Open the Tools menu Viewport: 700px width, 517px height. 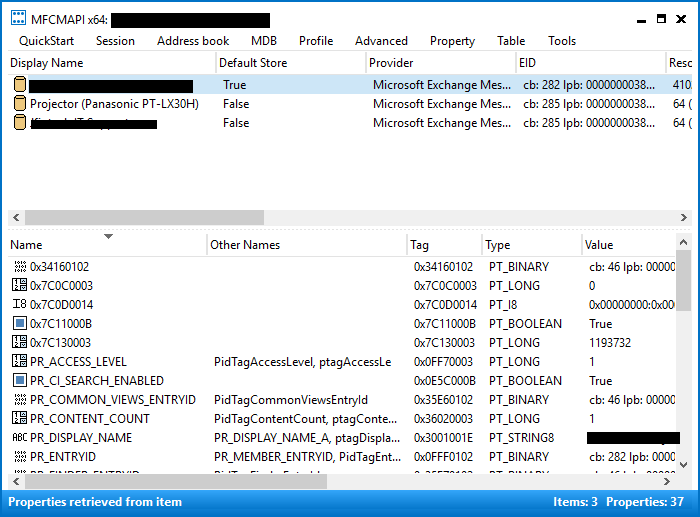click(x=562, y=41)
